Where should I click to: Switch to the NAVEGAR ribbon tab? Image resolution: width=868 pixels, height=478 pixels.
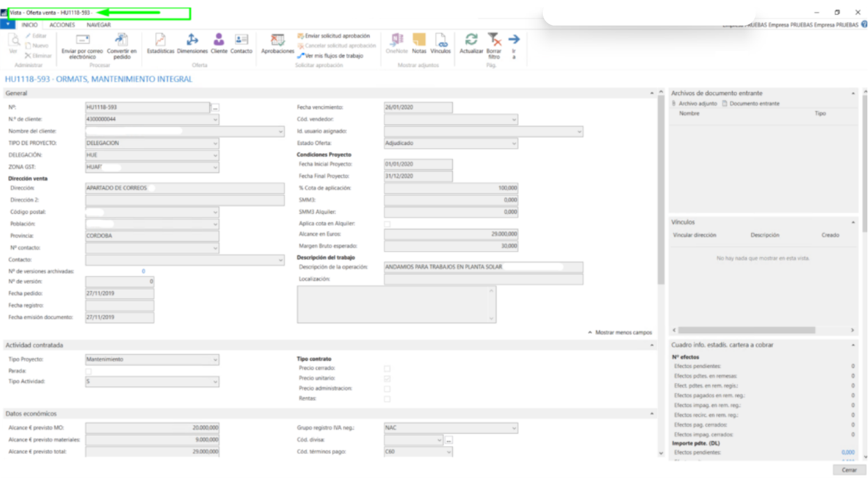(x=98, y=25)
